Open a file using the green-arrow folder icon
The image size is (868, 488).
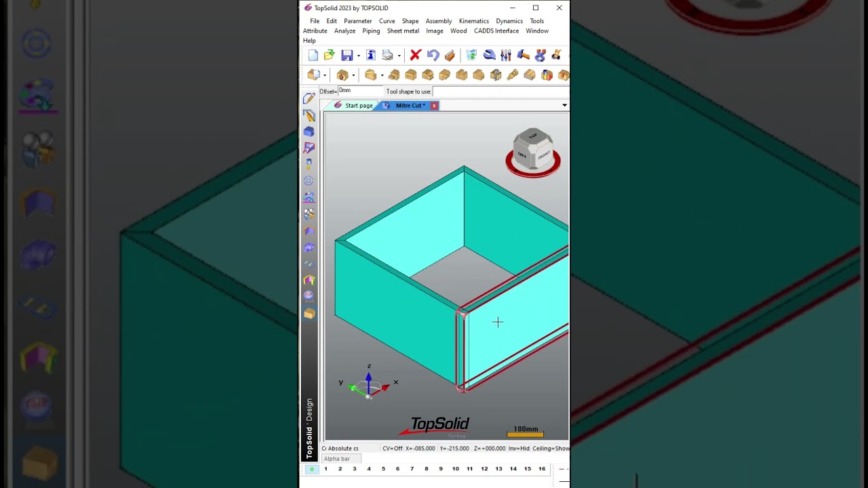[x=330, y=56]
